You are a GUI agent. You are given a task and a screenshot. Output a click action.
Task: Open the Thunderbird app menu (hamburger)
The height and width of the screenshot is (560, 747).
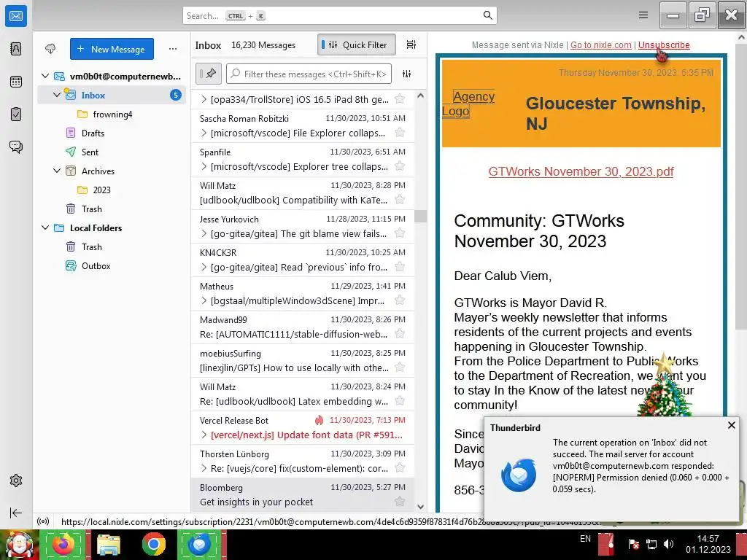(x=643, y=15)
